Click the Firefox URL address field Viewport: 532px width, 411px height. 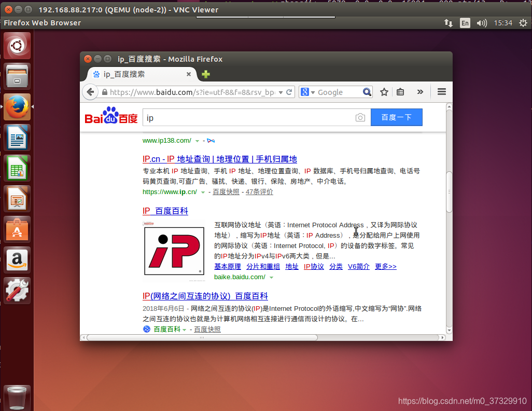pyautogui.click(x=192, y=92)
